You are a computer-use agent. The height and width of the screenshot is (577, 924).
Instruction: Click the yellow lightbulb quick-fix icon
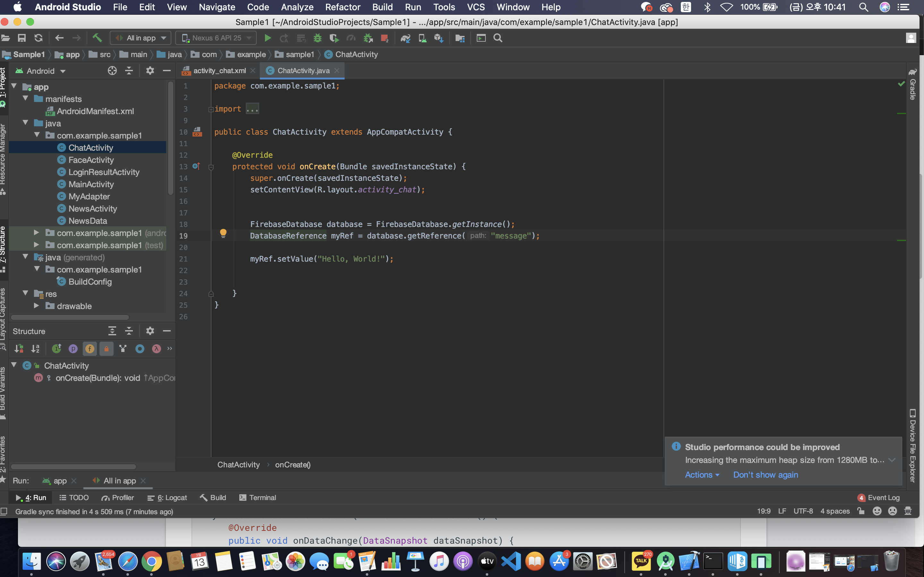pyautogui.click(x=223, y=233)
